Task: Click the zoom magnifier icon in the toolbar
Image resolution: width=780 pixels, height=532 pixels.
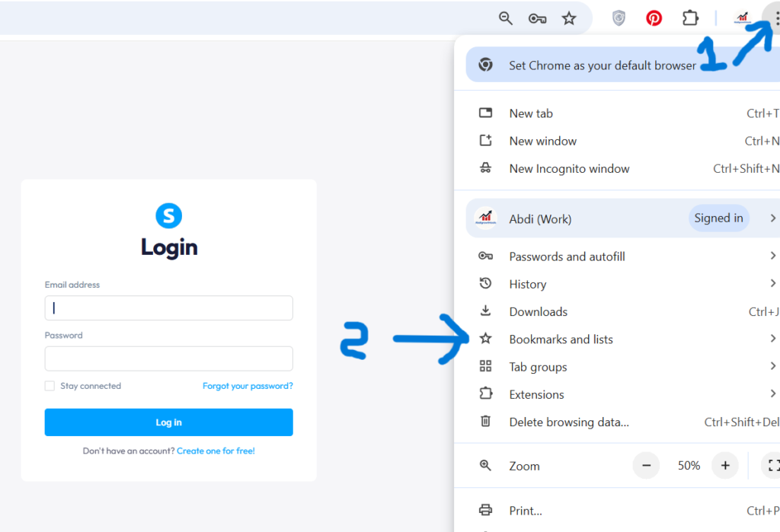Action: (505, 18)
